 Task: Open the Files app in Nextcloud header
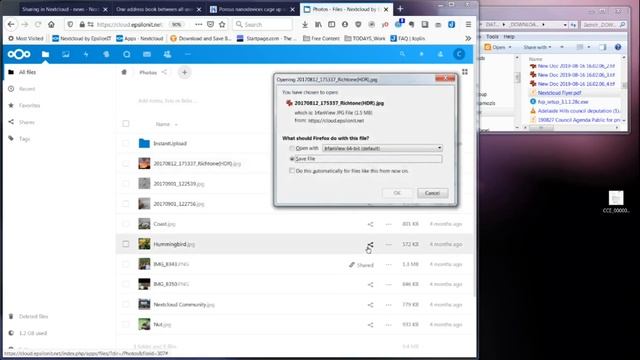click(45, 54)
